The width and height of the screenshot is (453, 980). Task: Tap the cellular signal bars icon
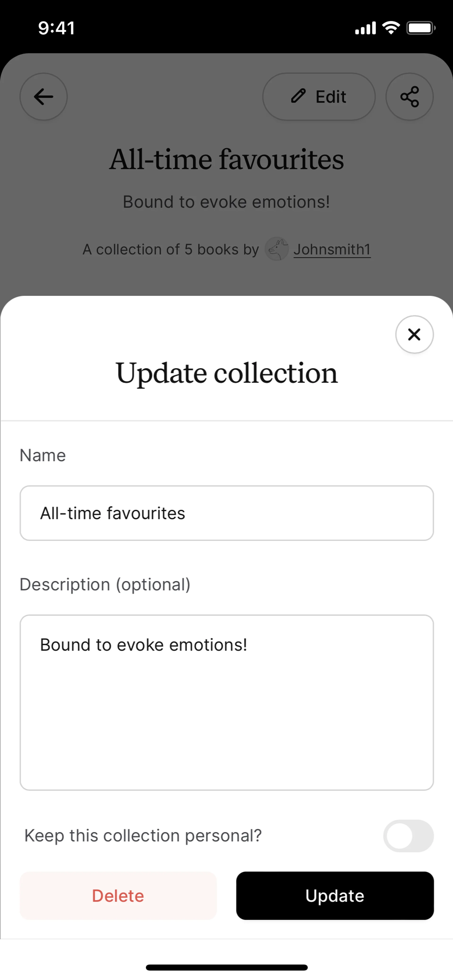[x=365, y=28]
